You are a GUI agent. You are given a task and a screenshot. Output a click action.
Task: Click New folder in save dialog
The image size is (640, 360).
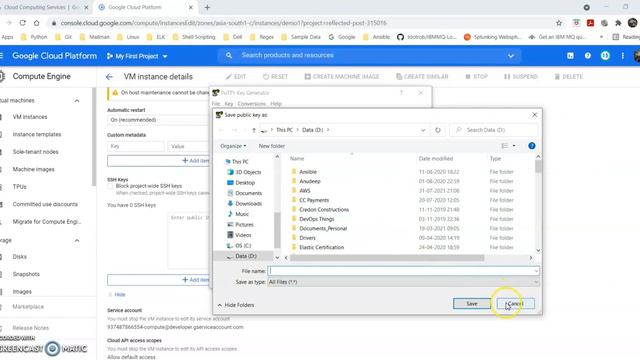click(271, 146)
